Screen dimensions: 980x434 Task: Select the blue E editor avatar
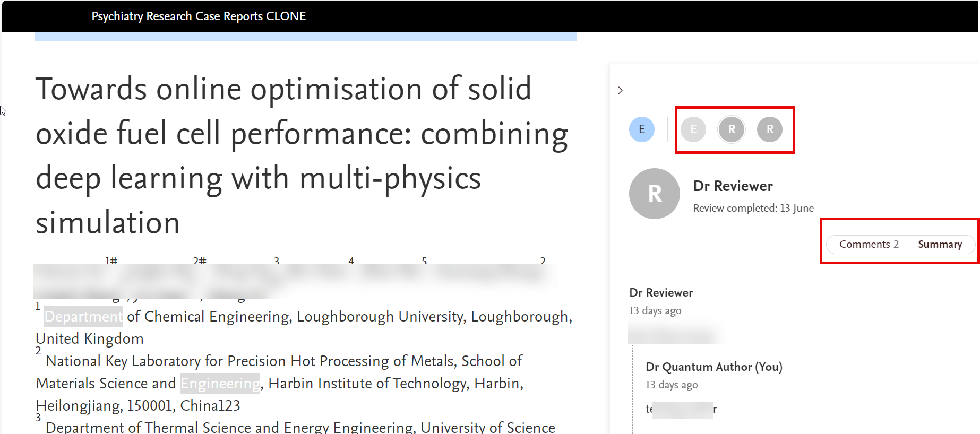(x=641, y=129)
